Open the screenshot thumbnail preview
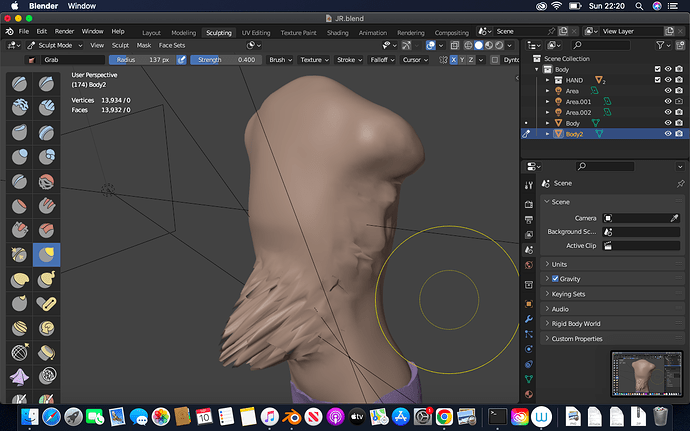Image resolution: width=690 pixels, height=431 pixels. [646, 374]
